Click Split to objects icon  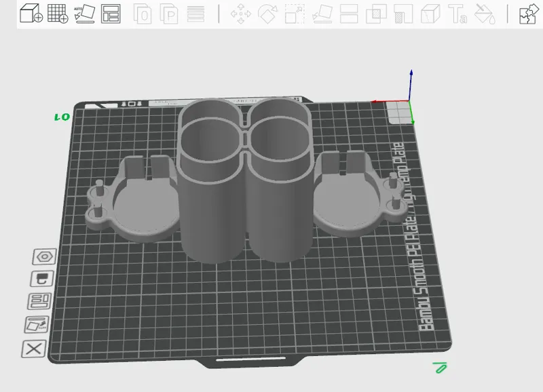[x=143, y=14]
